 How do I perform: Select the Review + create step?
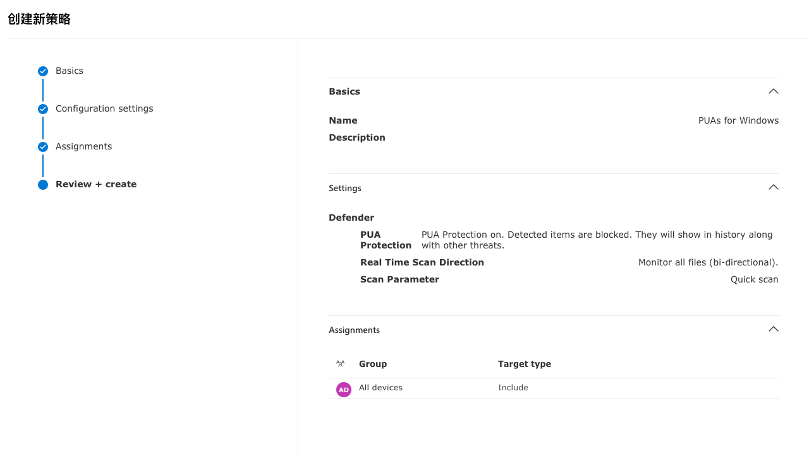click(96, 184)
